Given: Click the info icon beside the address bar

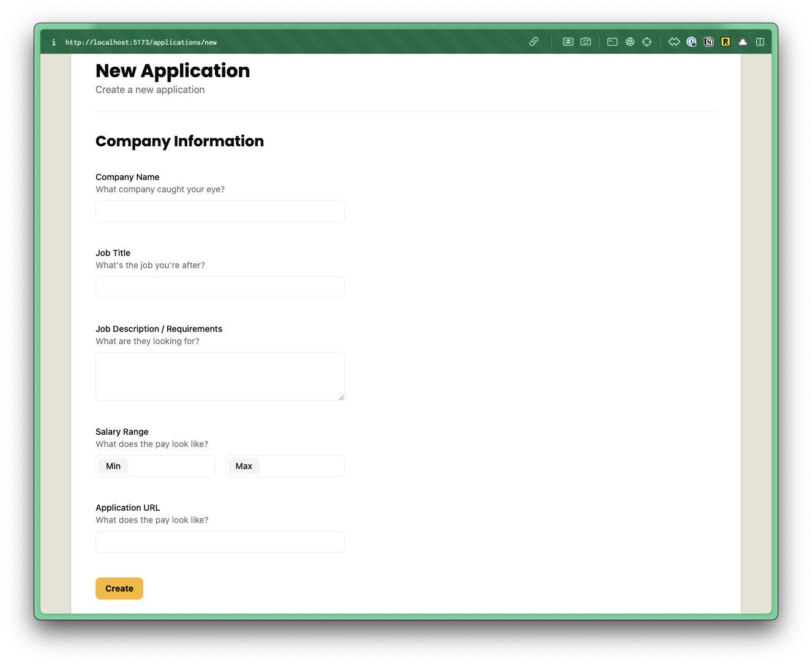Looking at the screenshot, I should 53,42.
